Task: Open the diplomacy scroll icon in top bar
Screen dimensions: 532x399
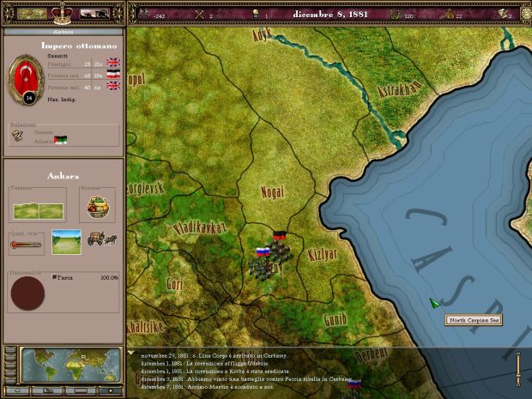Action: point(503,14)
